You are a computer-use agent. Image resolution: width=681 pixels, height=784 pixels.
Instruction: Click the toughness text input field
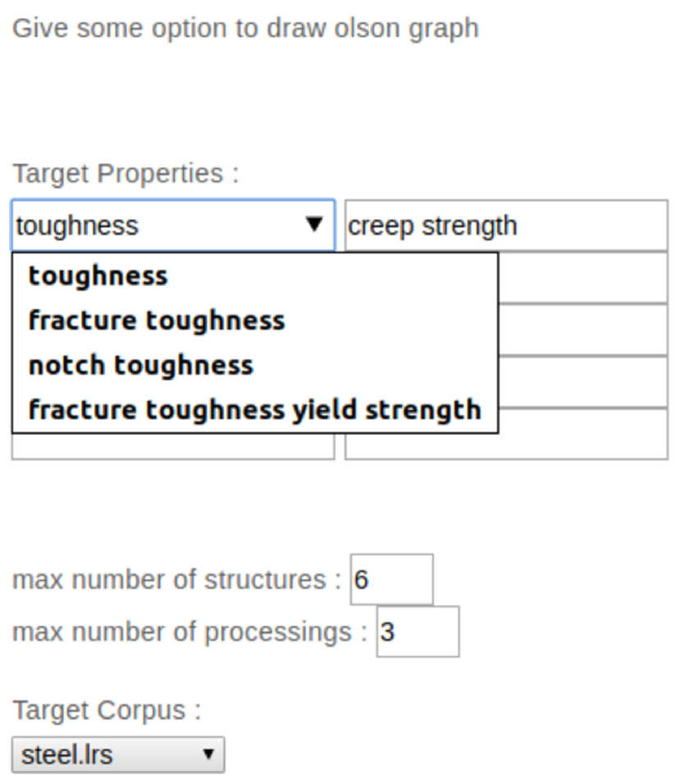(156, 225)
